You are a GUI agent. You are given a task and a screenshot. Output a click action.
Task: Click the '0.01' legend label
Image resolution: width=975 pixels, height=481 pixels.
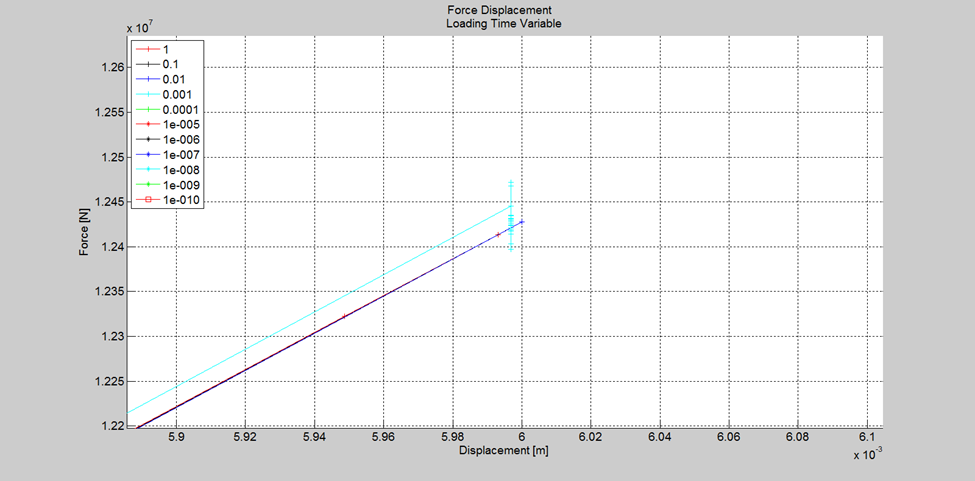point(174,79)
